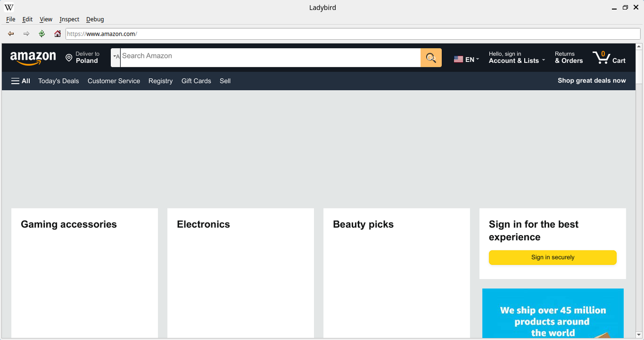The height and width of the screenshot is (340, 644).
Task: Open the Inspect menu
Action: coord(69,19)
